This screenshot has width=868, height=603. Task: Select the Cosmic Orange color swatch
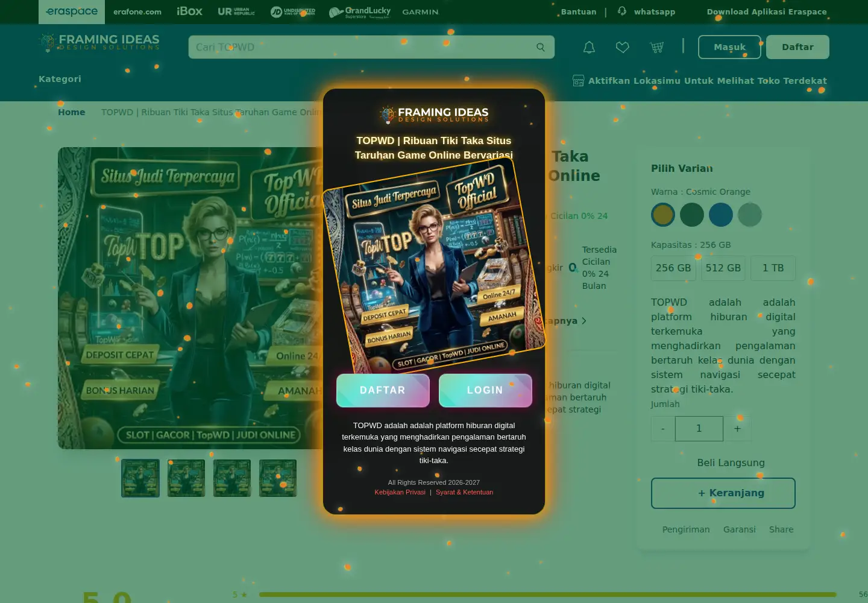663,215
